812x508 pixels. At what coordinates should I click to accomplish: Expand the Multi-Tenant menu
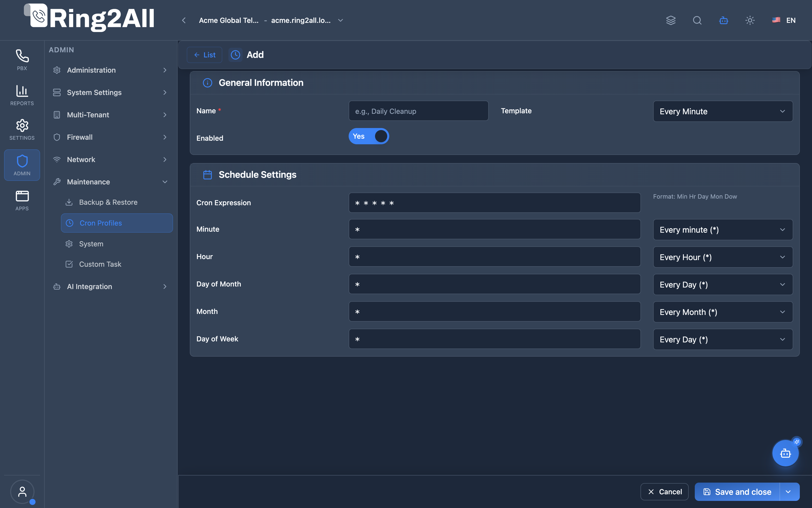[110, 115]
